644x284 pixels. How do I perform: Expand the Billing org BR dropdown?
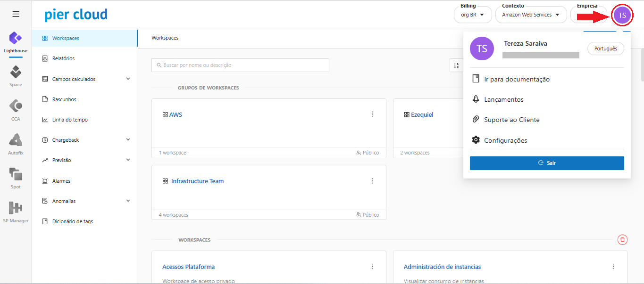pyautogui.click(x=473, y=15)
